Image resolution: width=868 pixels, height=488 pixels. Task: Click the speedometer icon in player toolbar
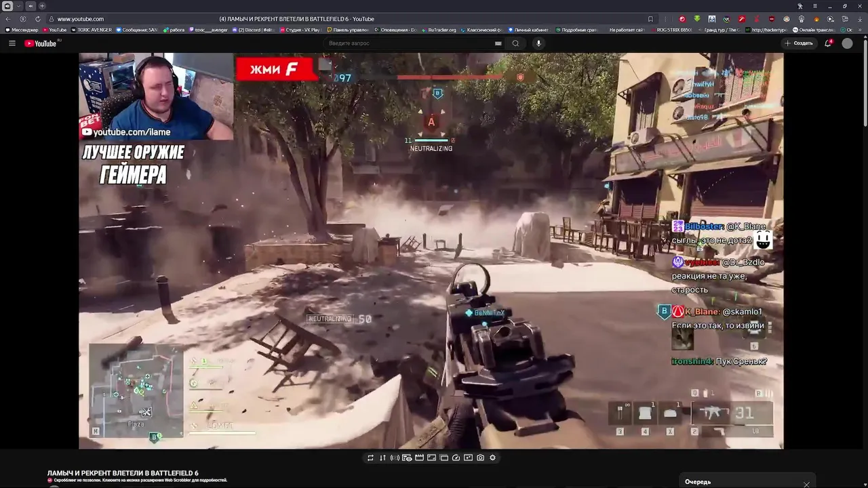click(x=456, y=457)
